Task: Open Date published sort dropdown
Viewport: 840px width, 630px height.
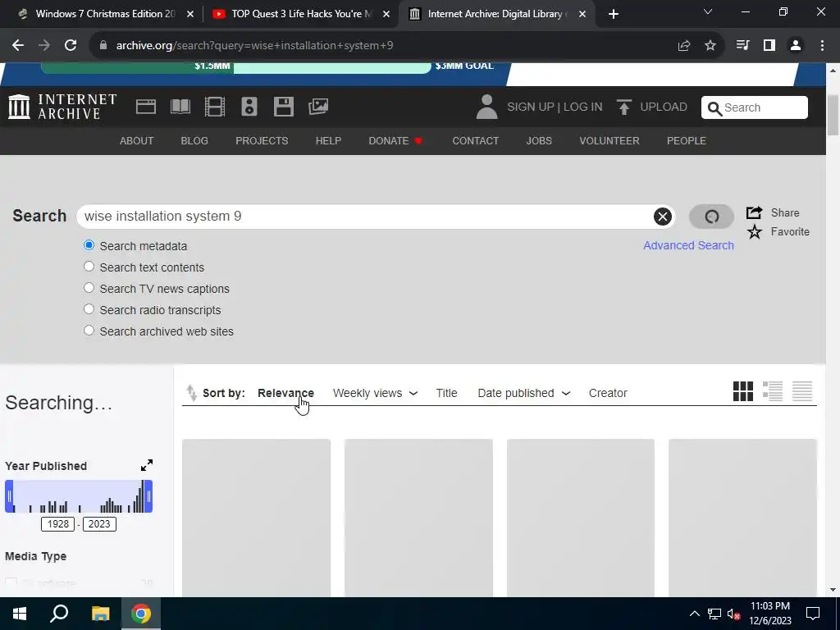Action: 524,393
